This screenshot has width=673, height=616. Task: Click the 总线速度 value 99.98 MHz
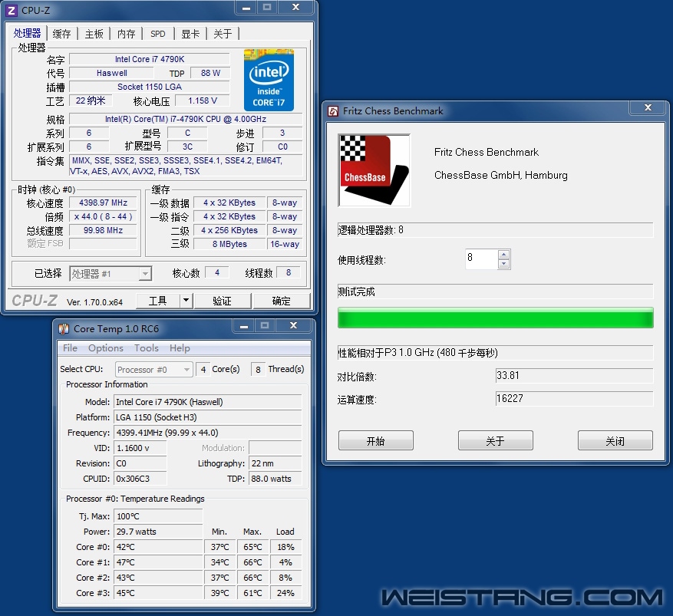pos(103,230)
